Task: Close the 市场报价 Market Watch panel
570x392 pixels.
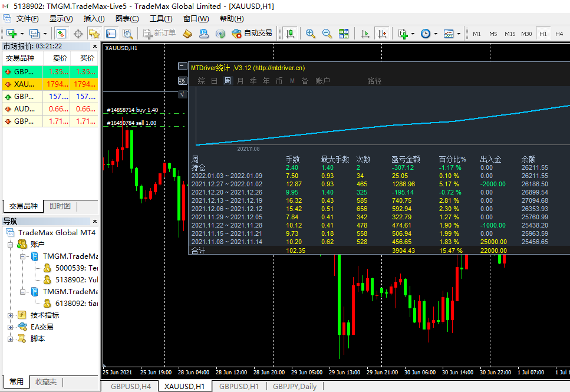Action: tap(95, 46)
